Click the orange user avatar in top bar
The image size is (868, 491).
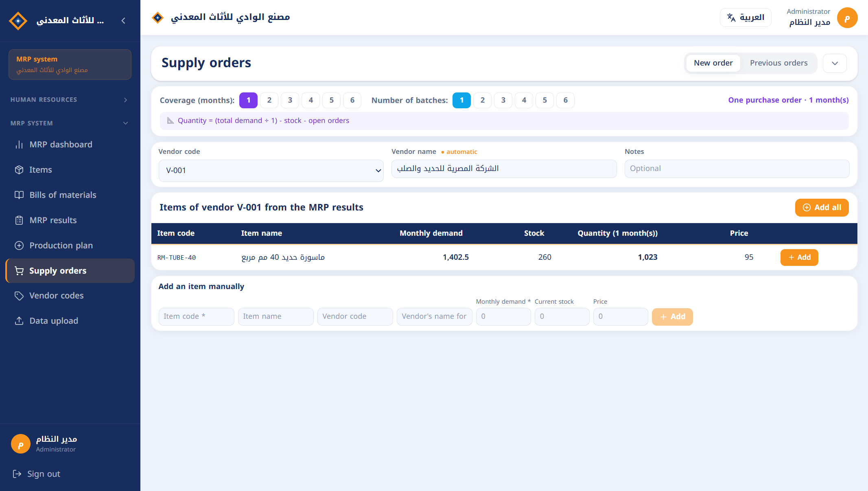coord(847,18)
